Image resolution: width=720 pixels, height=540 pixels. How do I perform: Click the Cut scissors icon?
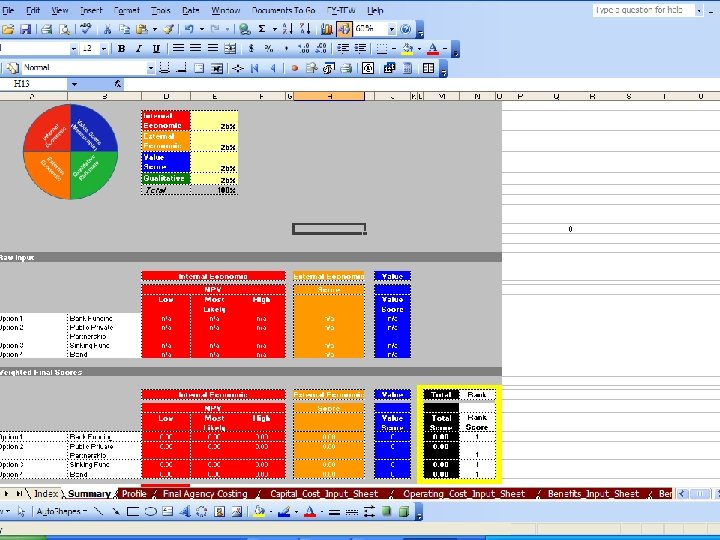(107, 29)
